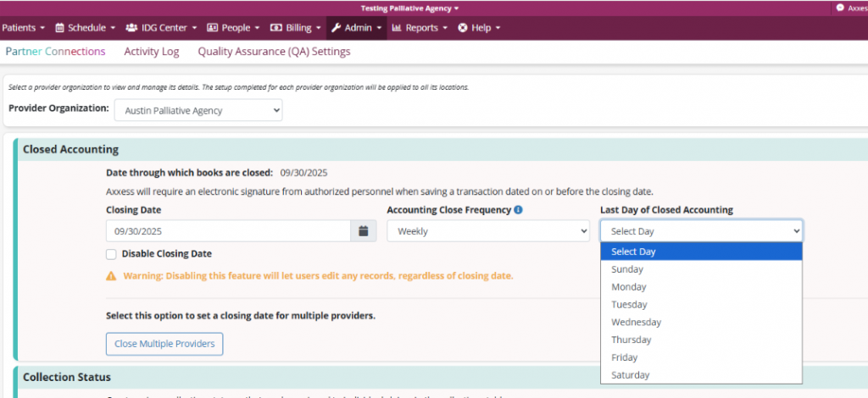Click the Closing Date input field
This screenshot has width=868, height=398.
tap(228, 231)
